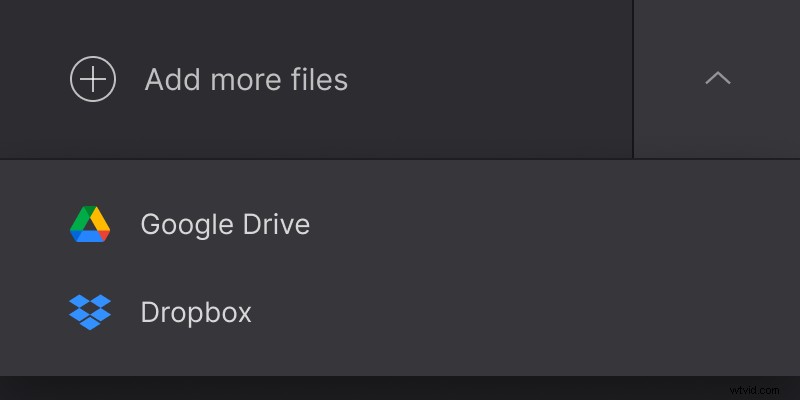Collapse the file source dropdown
800x400 pixels.
click(717, 79)
